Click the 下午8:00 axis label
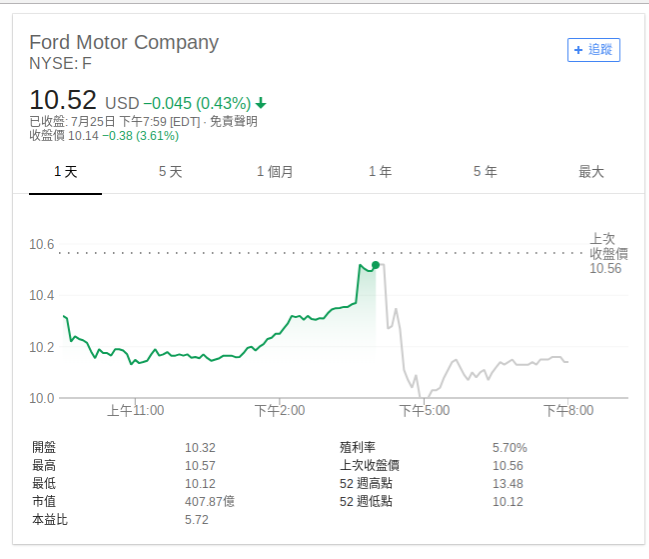649x559 pixels. click(x=568, y=410)
